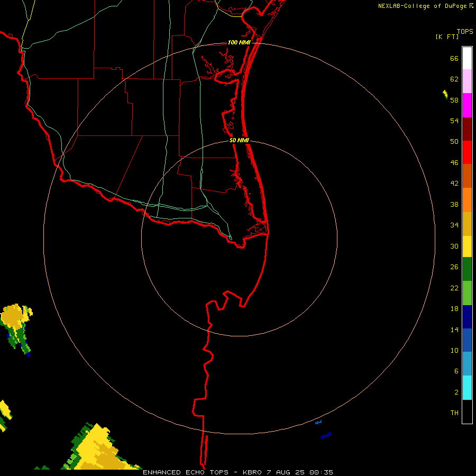Image resolution: width=476 pixels, height=476 pixels.
Task: Click the legend value 66
Action: [x=454, y=59]
